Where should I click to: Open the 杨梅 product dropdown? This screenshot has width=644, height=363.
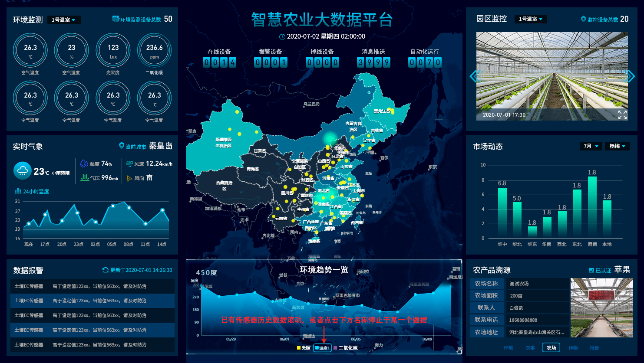tap(617, 146)
